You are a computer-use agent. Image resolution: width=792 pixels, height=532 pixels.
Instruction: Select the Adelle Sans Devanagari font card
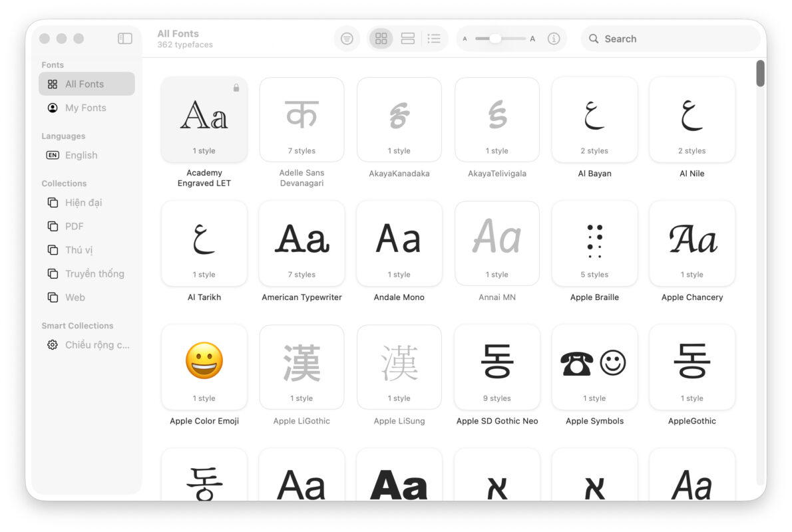[x=301, y=120]
